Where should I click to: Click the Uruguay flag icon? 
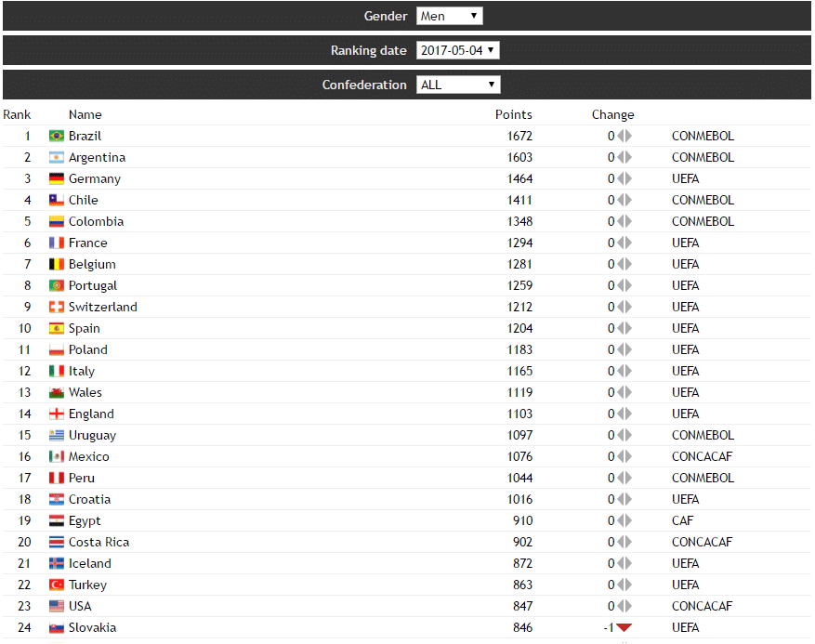tap(56, 435)
